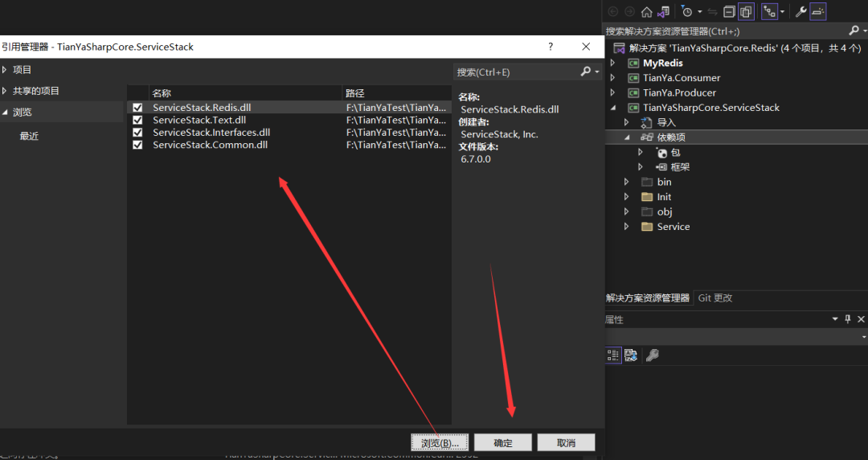Open dropdown next to file nesting icon

click(x=782, y=11)
